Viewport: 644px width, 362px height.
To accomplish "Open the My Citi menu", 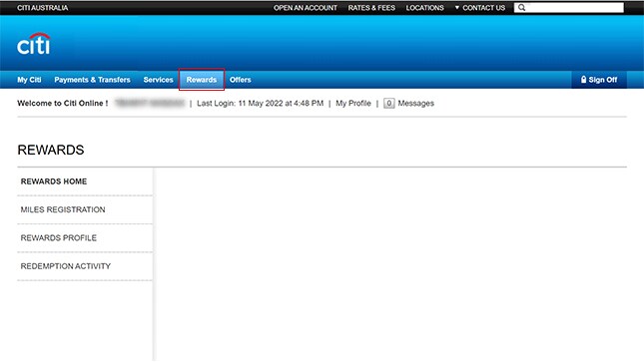I will point(29,80).
